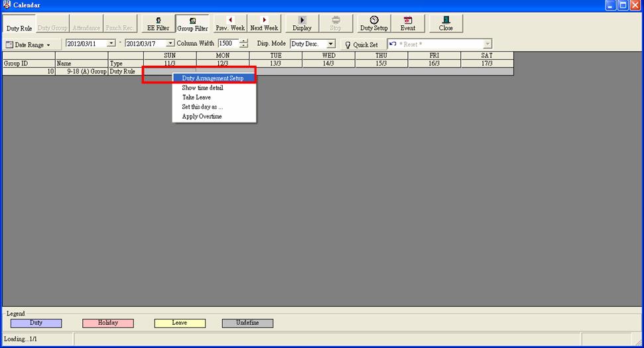The width and height of the screenshot is (644, 348).
Task: Click the gray Undefine legend swatch
Action: [247, 323]
